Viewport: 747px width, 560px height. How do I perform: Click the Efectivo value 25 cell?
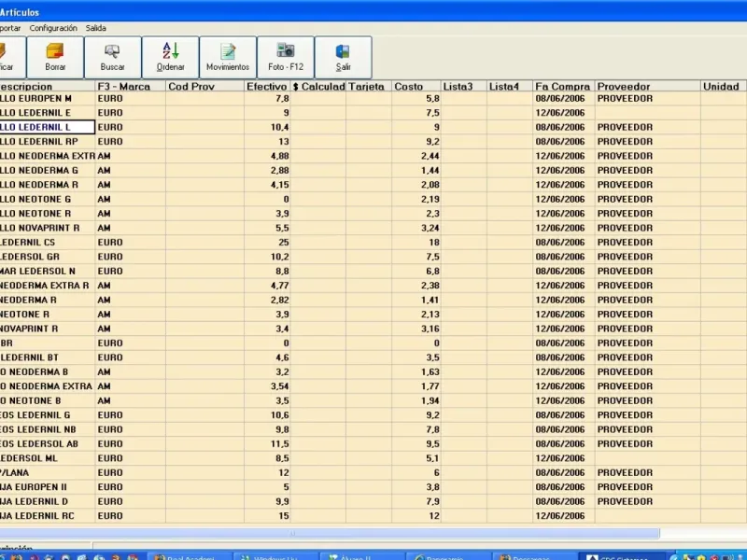coord(267,243)
